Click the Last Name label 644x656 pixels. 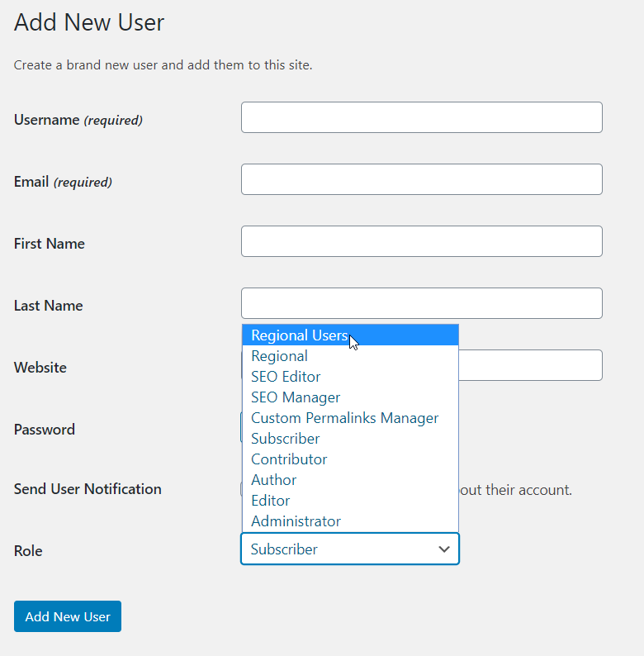49,306
